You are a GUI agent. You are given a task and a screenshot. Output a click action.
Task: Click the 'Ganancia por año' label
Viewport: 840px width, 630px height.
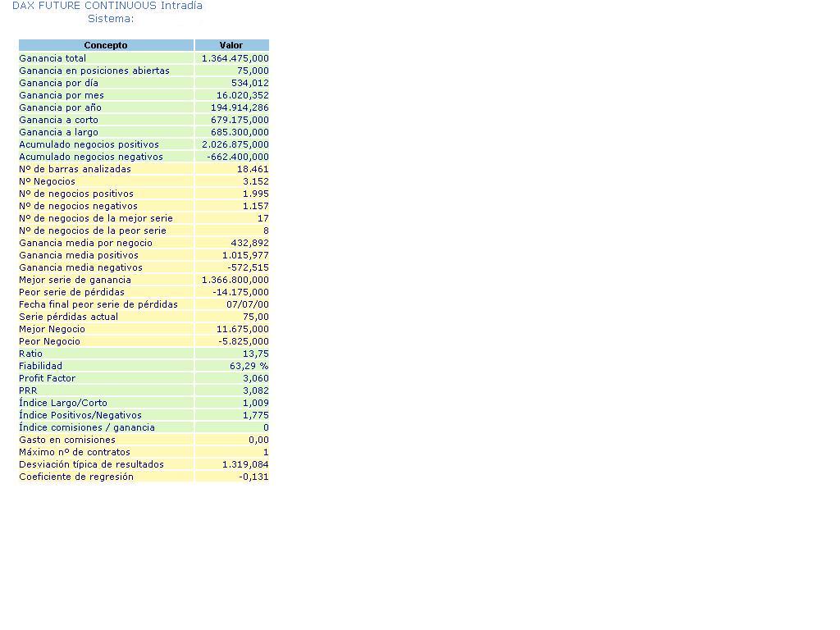60,107
